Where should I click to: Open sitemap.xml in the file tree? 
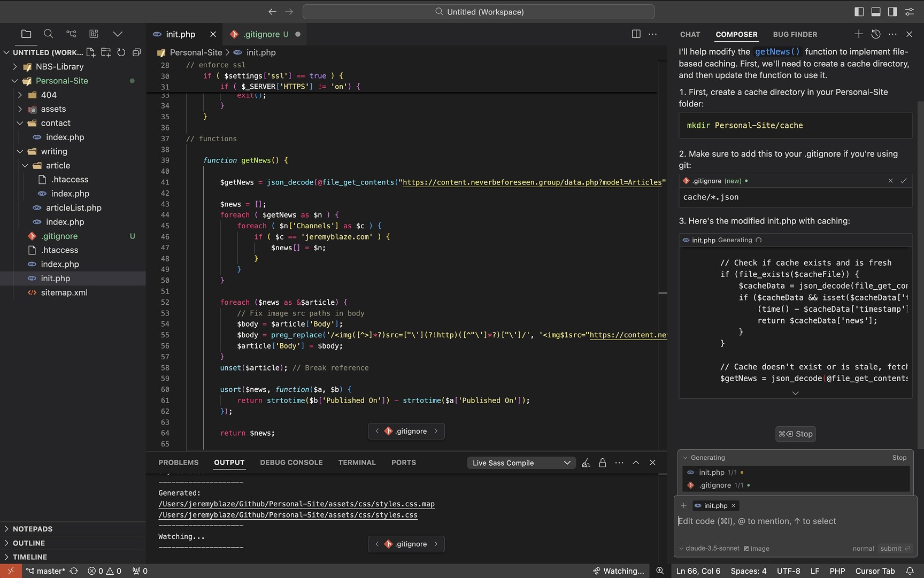64,292
